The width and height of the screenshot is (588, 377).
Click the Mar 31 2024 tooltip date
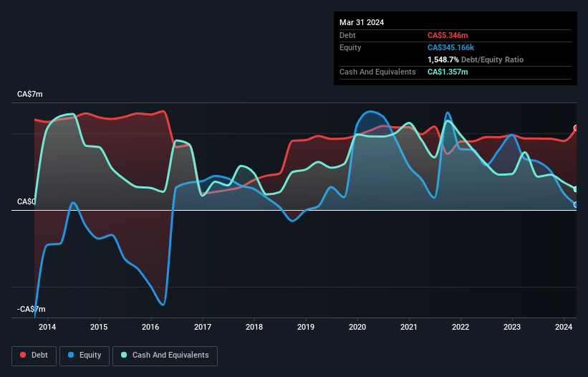click(x=362, y=22)
